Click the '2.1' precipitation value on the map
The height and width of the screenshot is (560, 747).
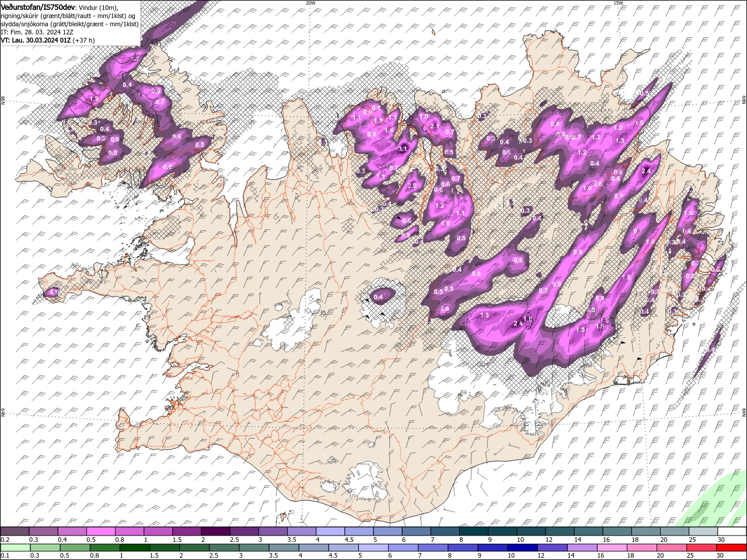(x=434, y=126)
